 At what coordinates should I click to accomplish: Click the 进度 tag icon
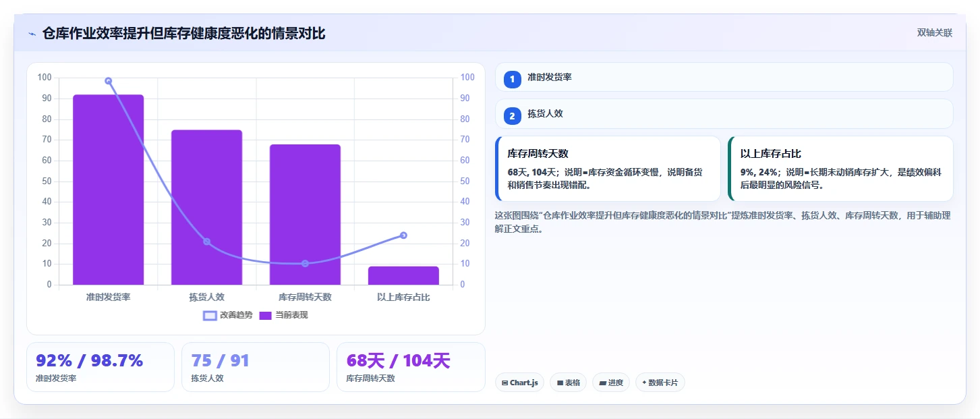[602, 383]
